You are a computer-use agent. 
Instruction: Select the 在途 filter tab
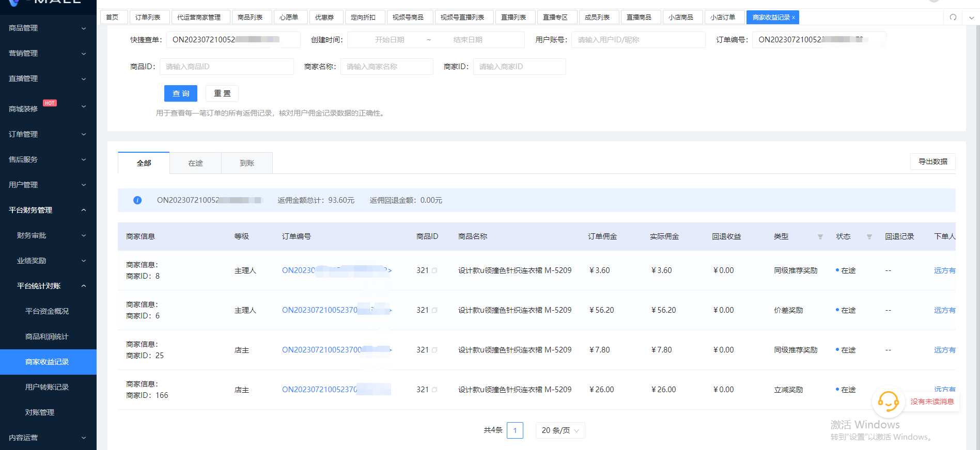[196, 163]
